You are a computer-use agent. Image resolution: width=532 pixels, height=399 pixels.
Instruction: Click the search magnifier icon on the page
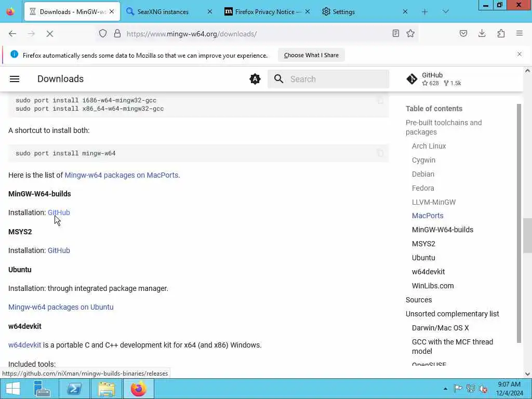[278, 79]
